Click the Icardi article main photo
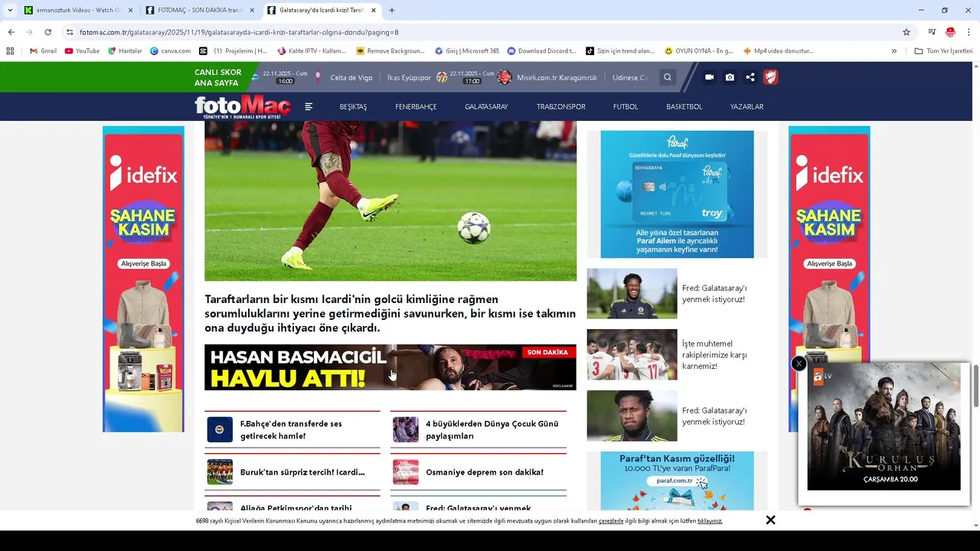This screenshot has height=551, width=980. 390,201
